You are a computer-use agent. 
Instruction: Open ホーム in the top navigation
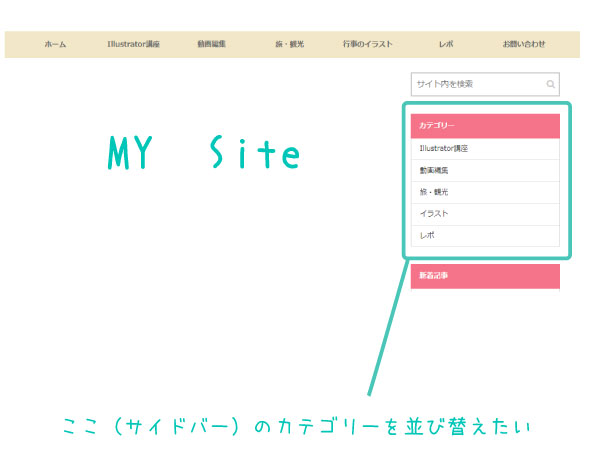click(x=55, y=45)
